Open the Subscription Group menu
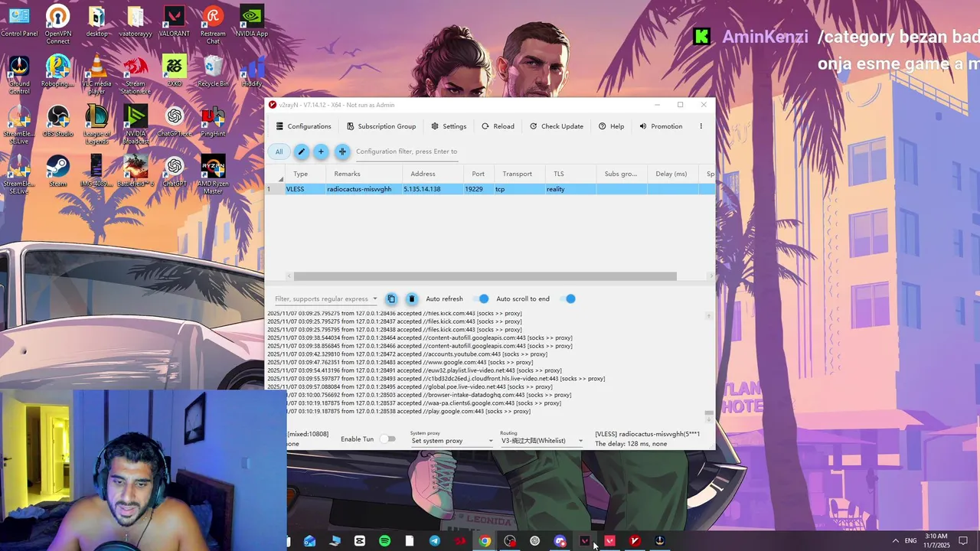Screen dimensions: 980x551 [381, 126]
